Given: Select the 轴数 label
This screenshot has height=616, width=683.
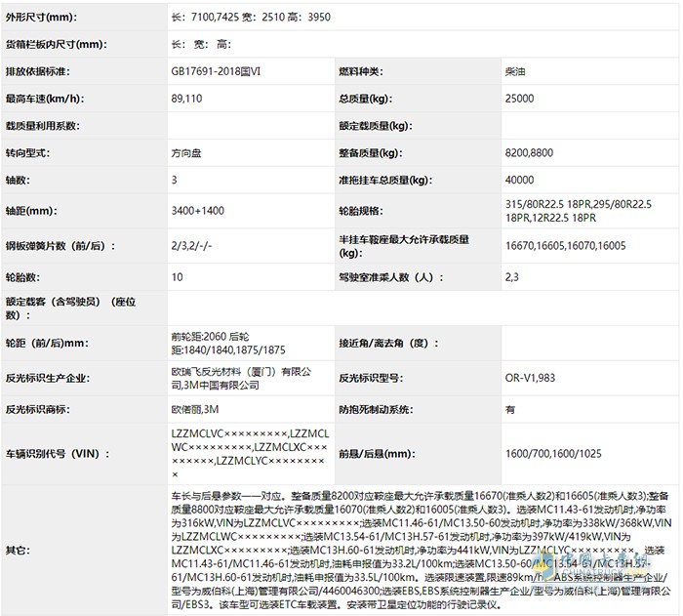Looking at the screenshot, I should 18,180.
